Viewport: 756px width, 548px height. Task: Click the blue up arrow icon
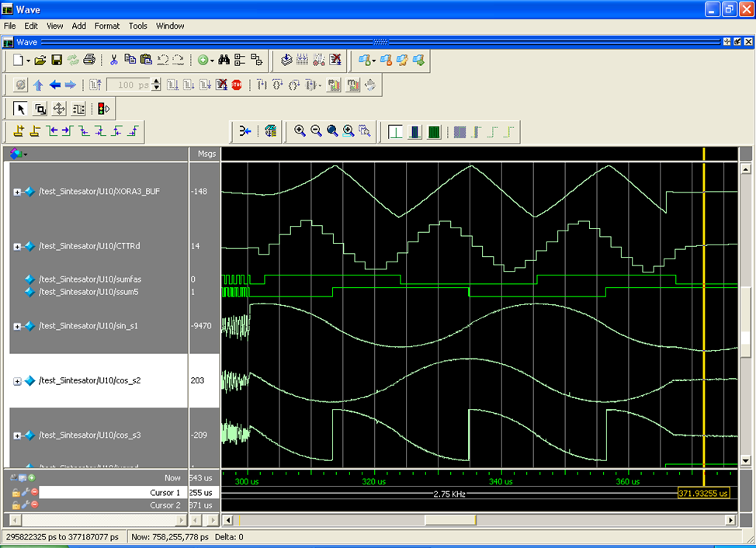[x=38, y=85]
